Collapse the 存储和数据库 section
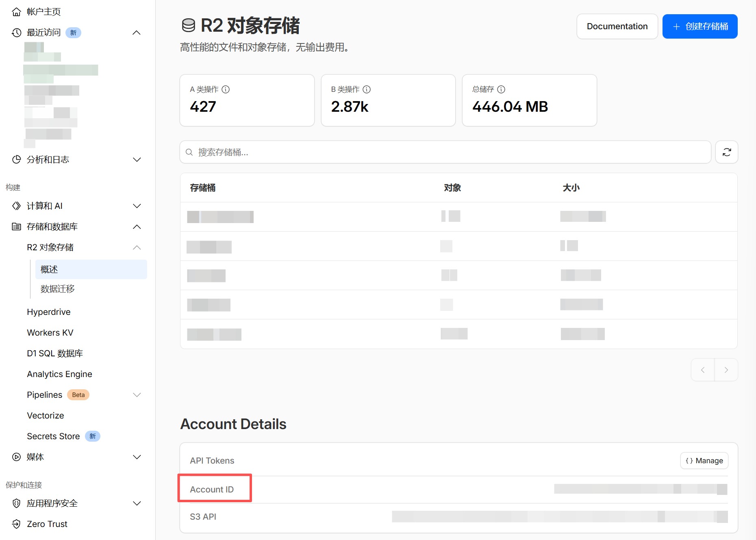The width and height of the screenshot is (756, 540). (137, 227)
